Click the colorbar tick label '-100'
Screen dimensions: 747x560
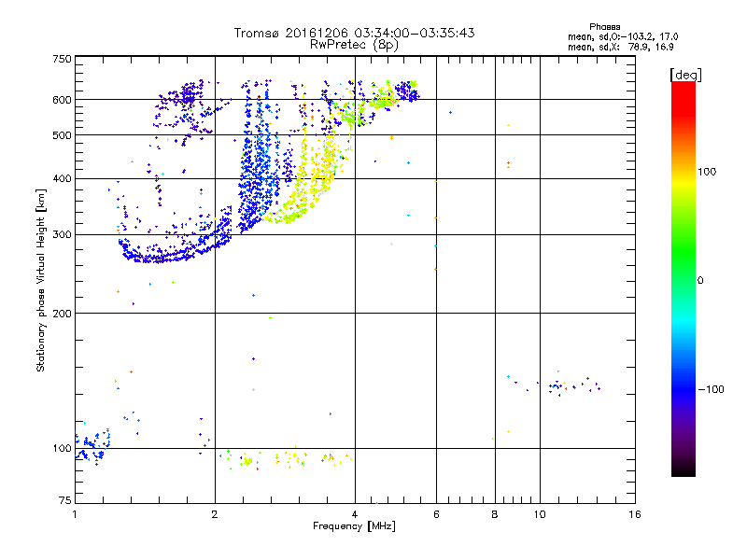(712, 389)
